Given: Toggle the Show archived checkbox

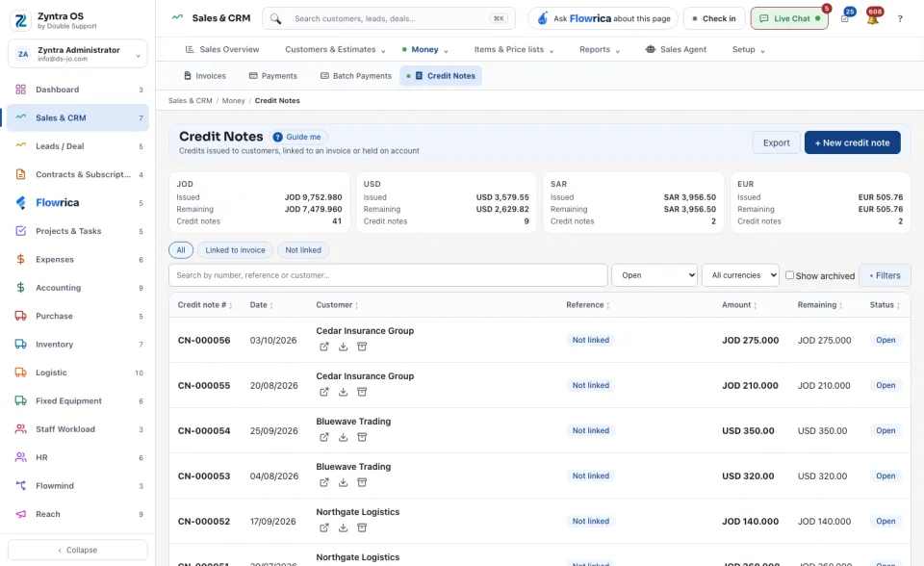Looking at the screenshot, I should (x=789, y=275).
